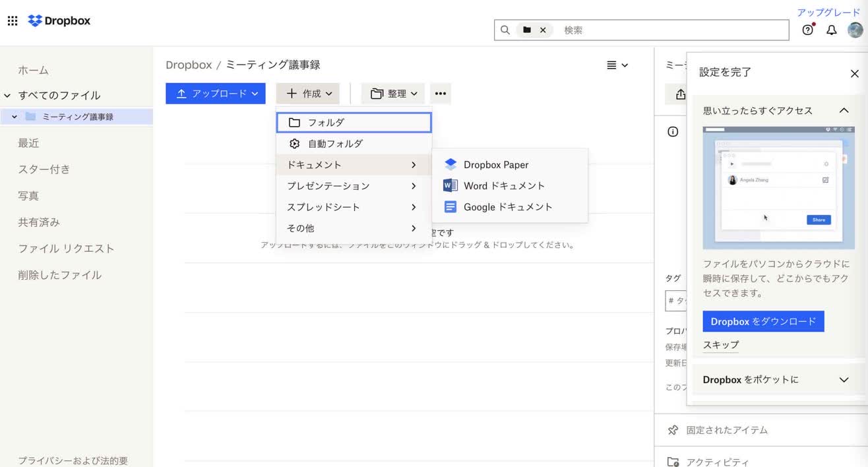This screenshot has width=868, height=467.
Task: Click the info icon in details panel
Action: coord(673,132)
